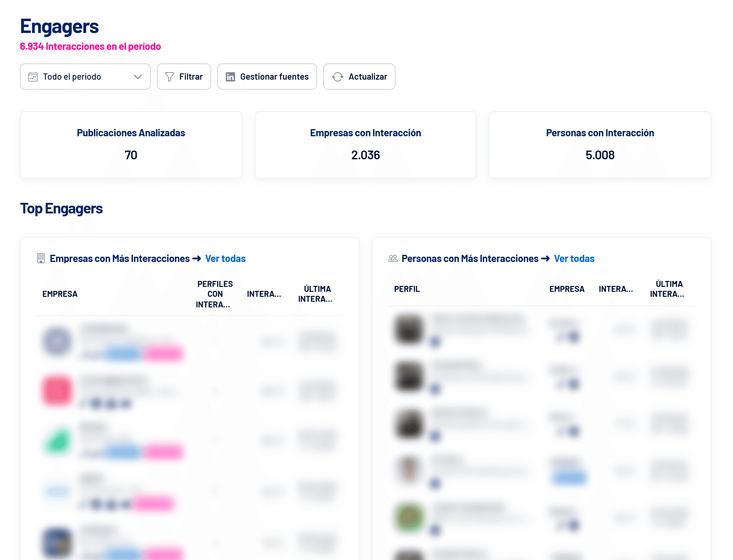
Task: Sort by 'PERFILES CON INTERA...' column header
Action: (214, 294)
